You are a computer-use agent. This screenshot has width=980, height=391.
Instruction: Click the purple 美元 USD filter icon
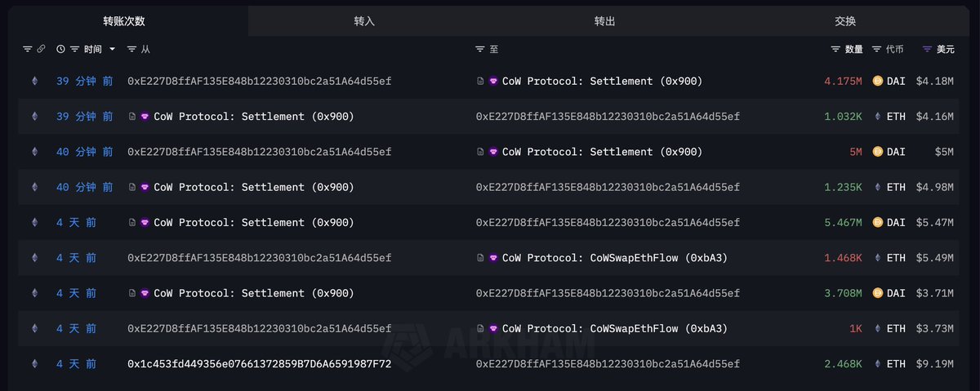(927, 49)
